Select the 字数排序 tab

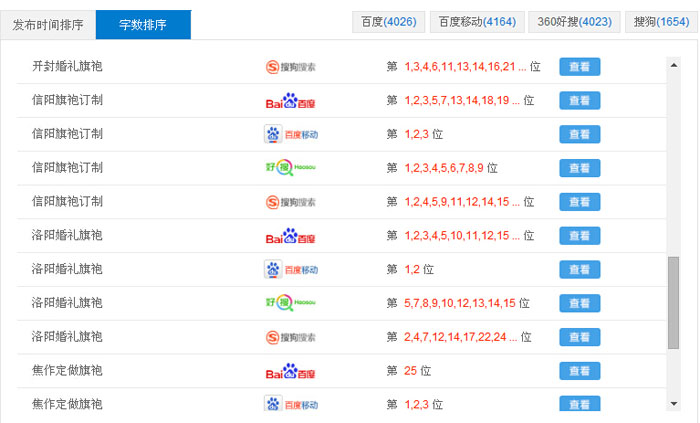tap(143, 25)
